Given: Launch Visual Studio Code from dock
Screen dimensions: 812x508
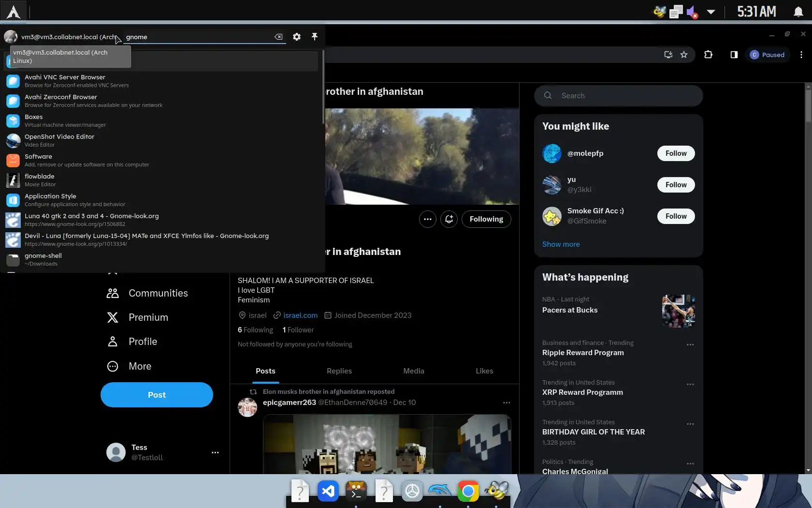Looking at the screenshot, I should (328, 492).
